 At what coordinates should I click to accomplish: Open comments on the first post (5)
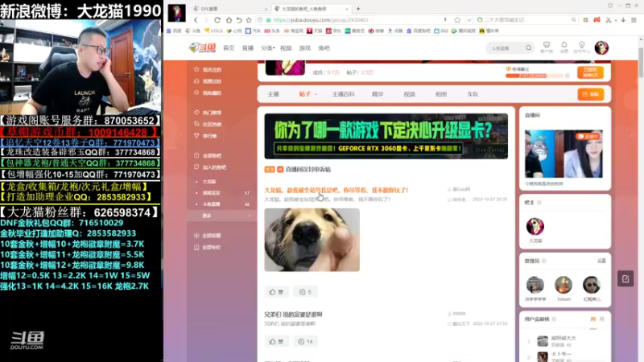pyautogui.click(x=306, y=292)
